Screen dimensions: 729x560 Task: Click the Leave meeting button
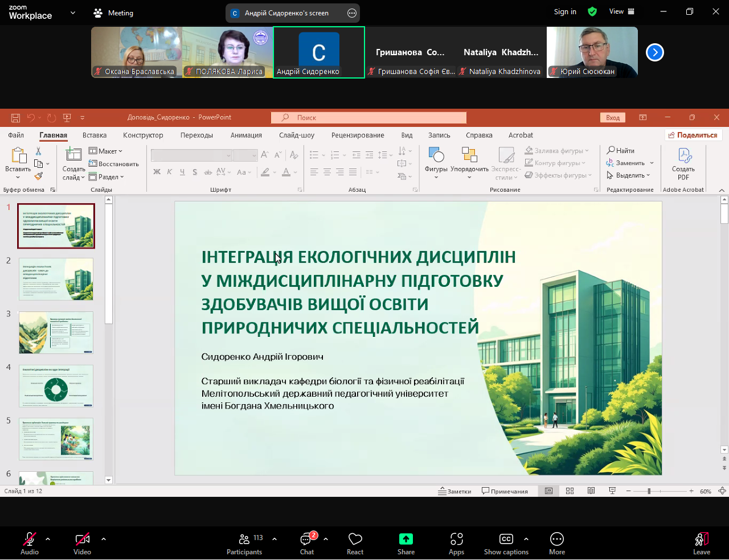[702, 543]
